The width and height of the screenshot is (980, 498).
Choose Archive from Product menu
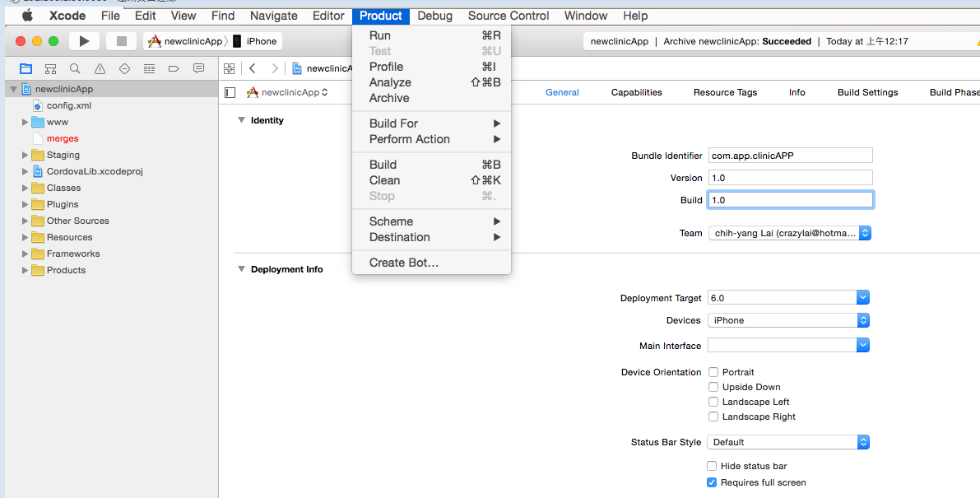coord(431,98)
